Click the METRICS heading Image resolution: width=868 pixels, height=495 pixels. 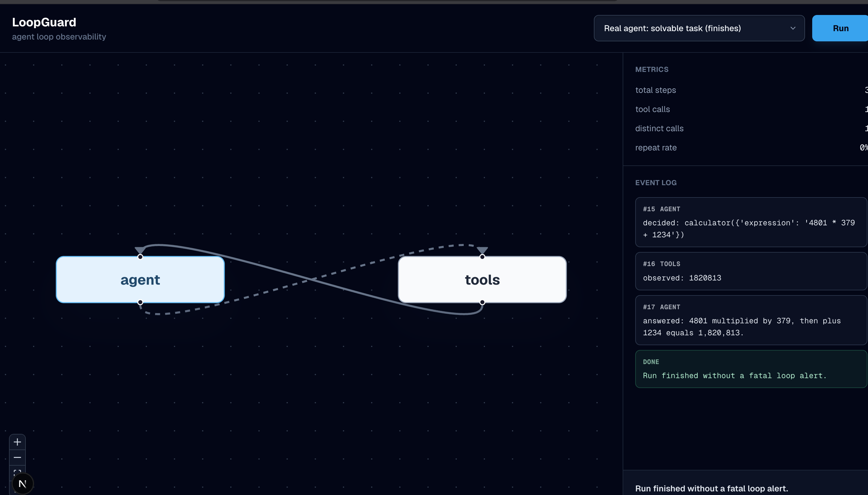[x=652, y=69]
